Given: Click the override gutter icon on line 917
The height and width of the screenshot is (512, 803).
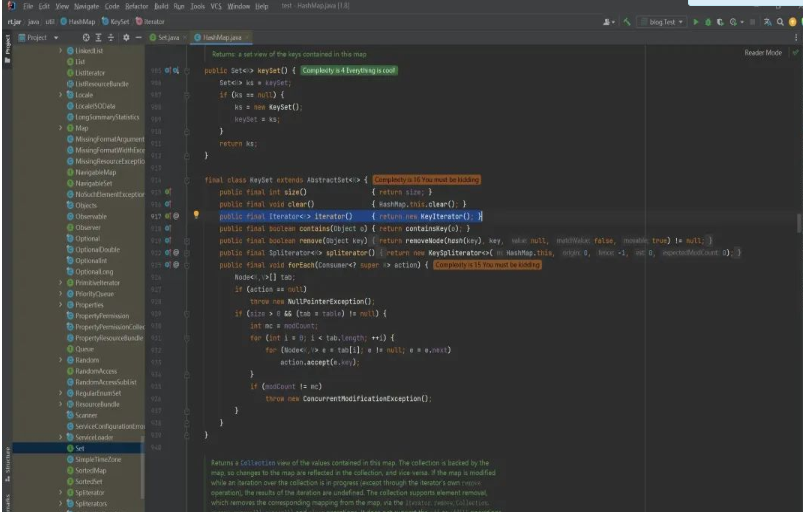Looking at the screenshot, I should coord(168,216).
